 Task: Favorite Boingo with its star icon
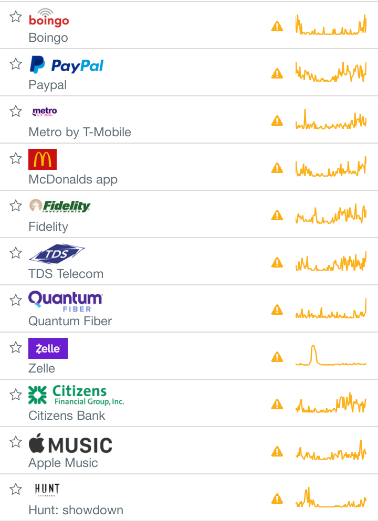pos(16,17)
